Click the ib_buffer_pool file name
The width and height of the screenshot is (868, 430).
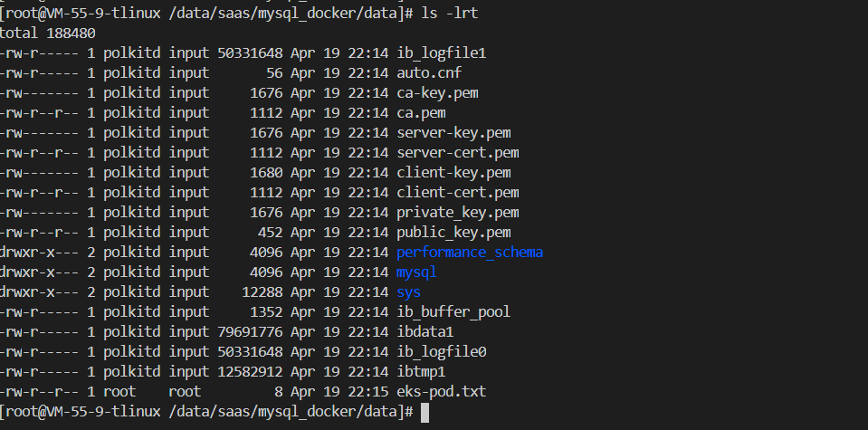[x=453, y=311]
